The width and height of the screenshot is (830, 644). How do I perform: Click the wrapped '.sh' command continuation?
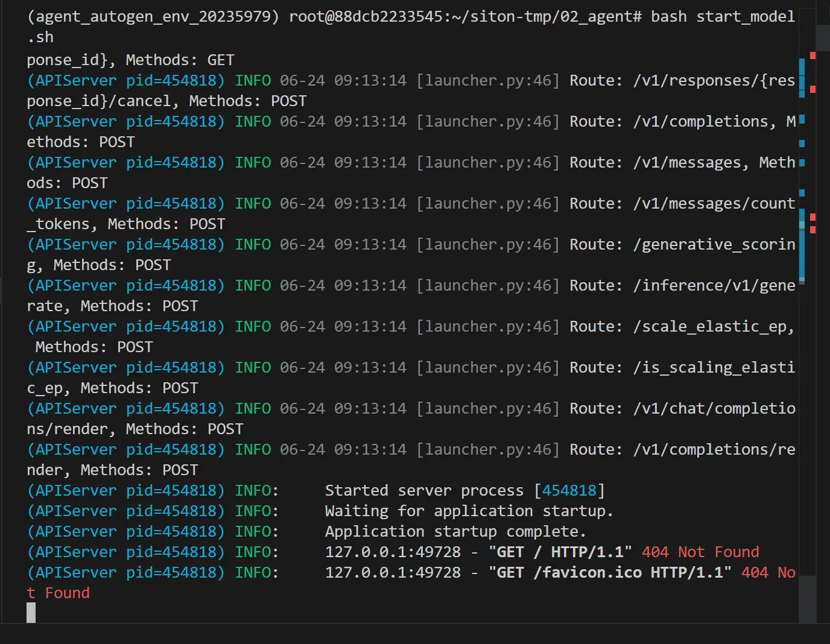[x=40, y=37]
